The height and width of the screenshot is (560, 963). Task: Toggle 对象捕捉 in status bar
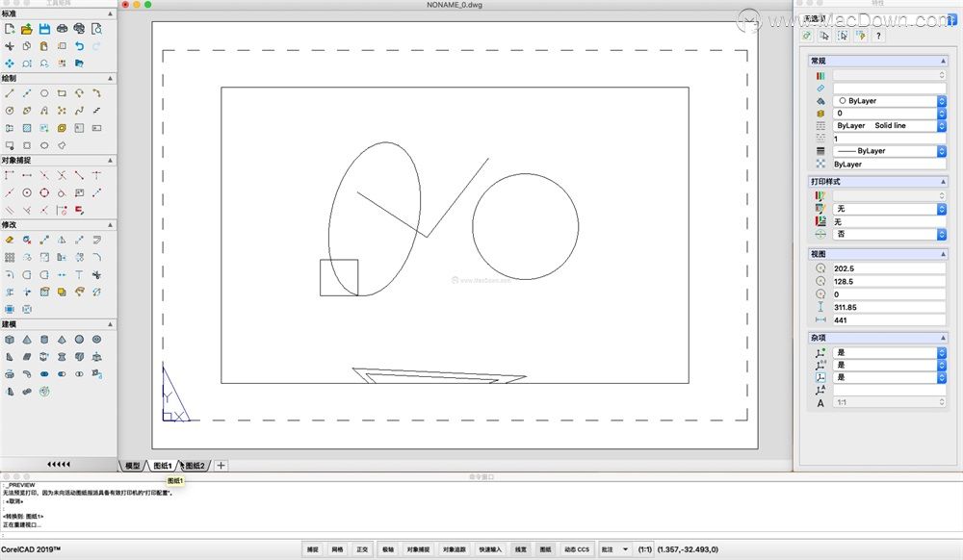[418, 549]
